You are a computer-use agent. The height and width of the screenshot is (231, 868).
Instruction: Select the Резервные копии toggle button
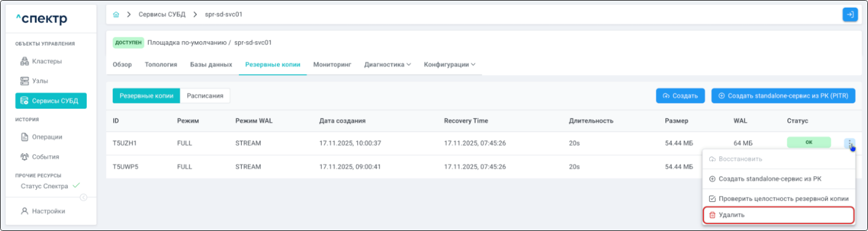pyautogui.click(x=146, y=96)
